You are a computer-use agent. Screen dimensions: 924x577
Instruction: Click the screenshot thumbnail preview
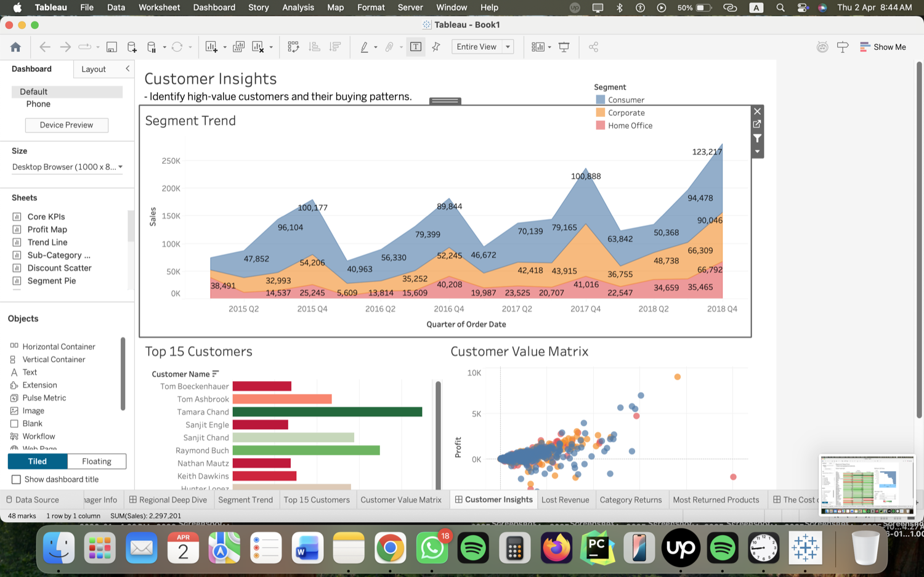click(867, 485)
